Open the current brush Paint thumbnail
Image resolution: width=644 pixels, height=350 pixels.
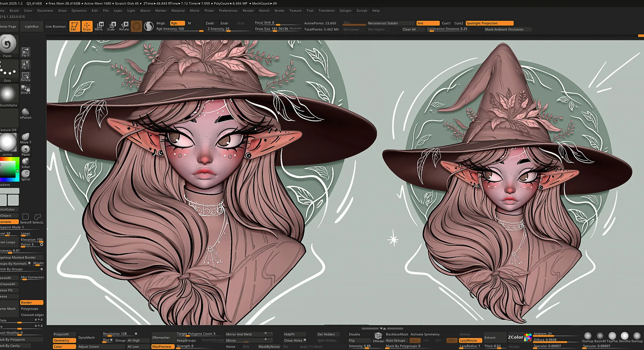tap(8, 46)
